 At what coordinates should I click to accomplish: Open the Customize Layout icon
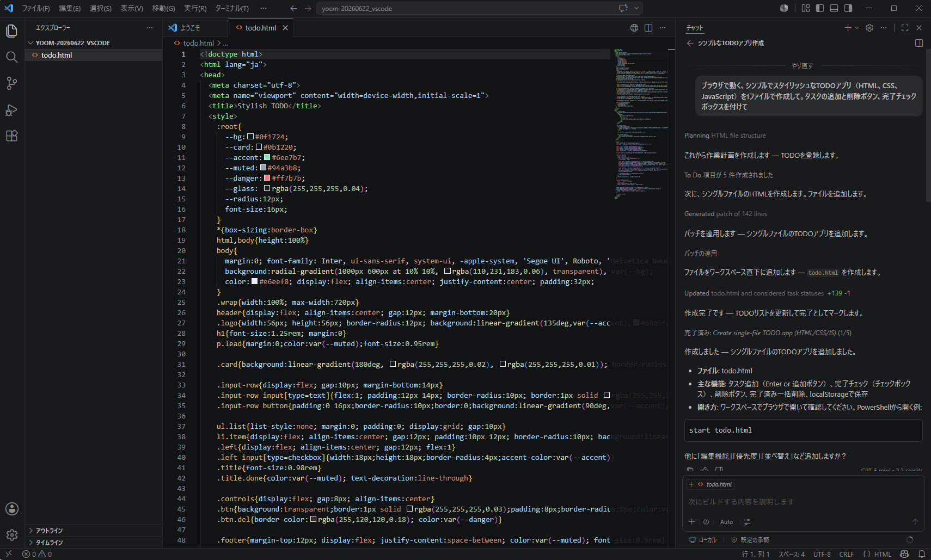pos(806,8)
